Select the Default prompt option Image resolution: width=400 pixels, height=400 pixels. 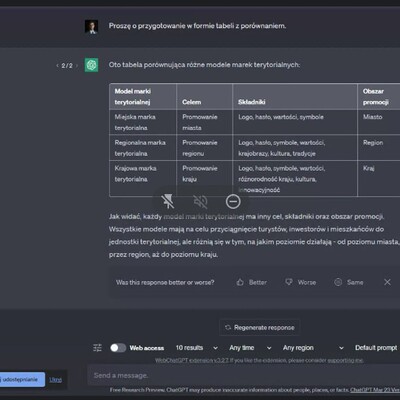[x=377, y=348]
